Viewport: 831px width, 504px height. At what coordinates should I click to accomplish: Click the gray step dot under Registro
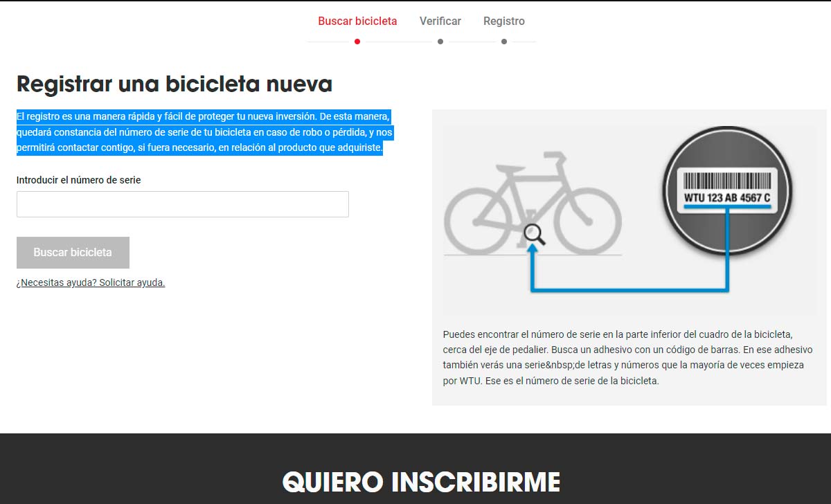click(504, 42)
